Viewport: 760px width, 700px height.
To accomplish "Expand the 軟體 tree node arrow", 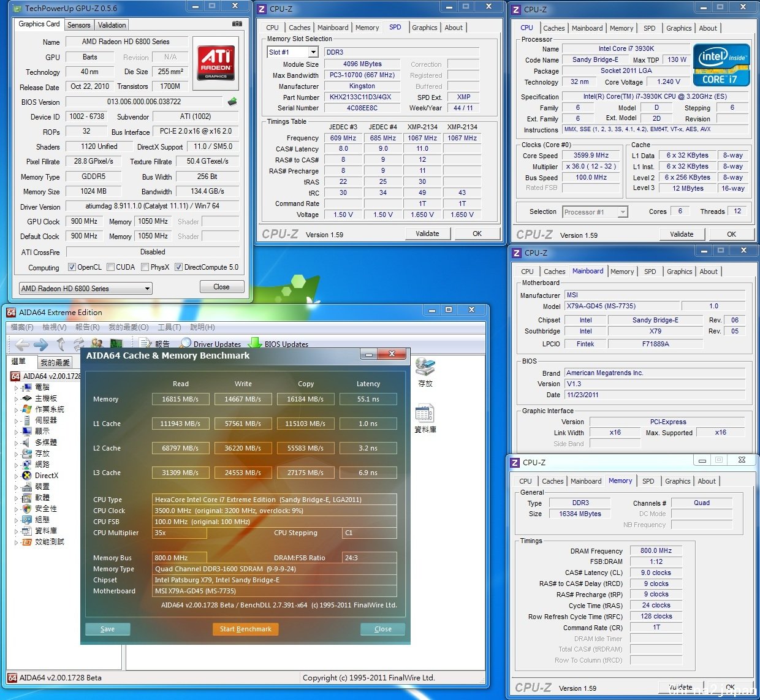I will [x=17, y=498].
